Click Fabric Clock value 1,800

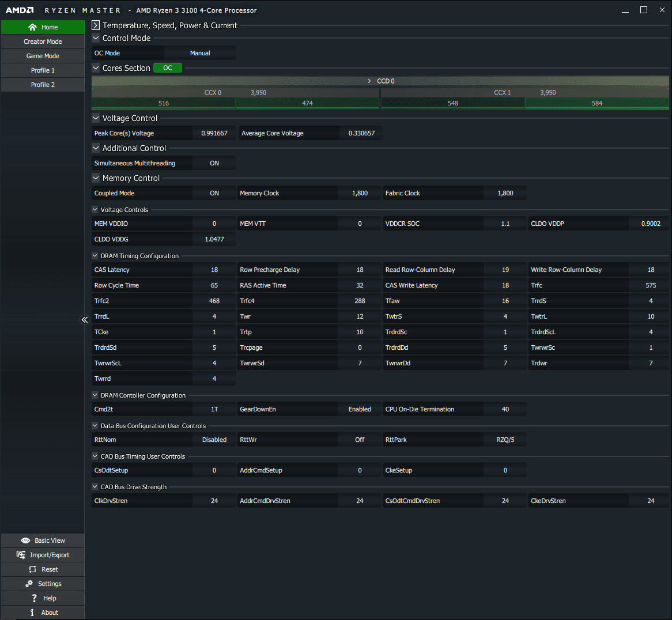point(505,193)
